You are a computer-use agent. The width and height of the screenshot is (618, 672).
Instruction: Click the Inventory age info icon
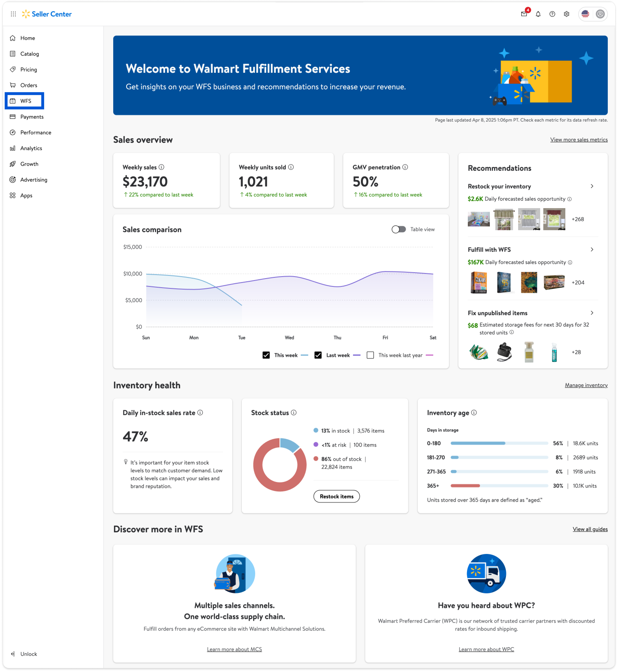(474, 413)
